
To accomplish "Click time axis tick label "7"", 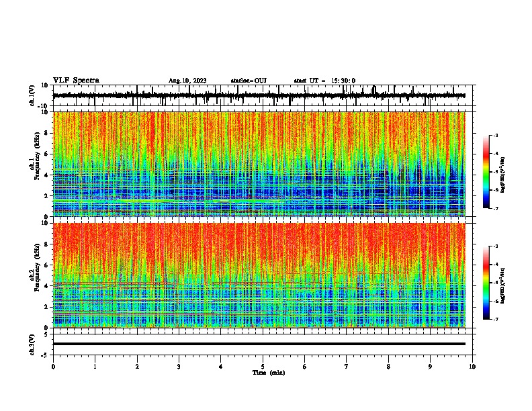I will 347,367.
